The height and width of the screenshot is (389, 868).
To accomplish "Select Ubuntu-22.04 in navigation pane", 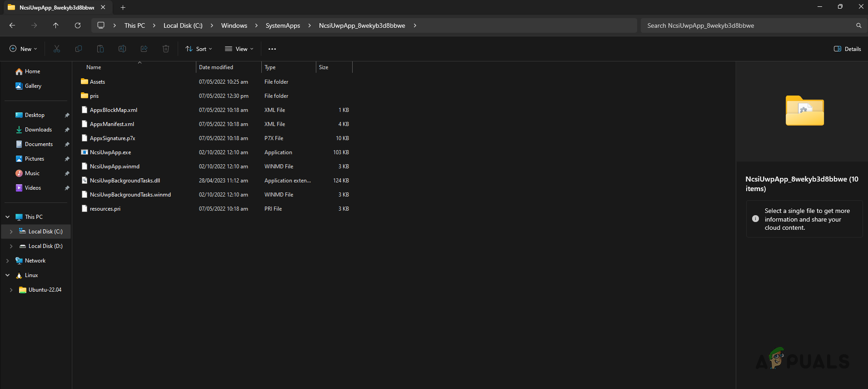I will click(45, 290).
